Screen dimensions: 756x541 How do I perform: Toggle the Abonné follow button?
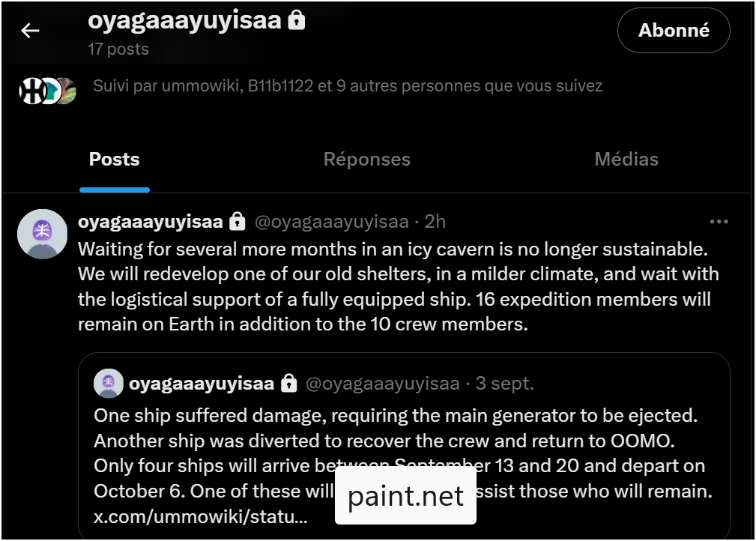click(673, 31)
